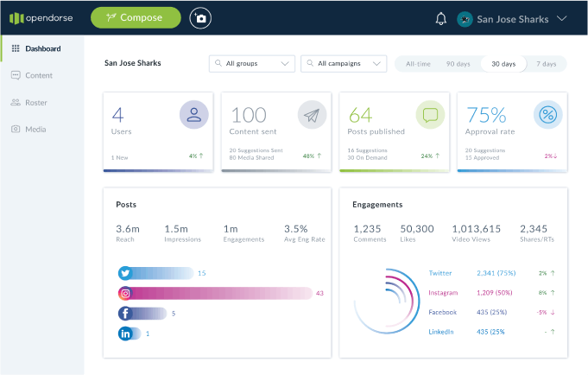Click the Facebook down-arrow trend indicator

[553, 312]
